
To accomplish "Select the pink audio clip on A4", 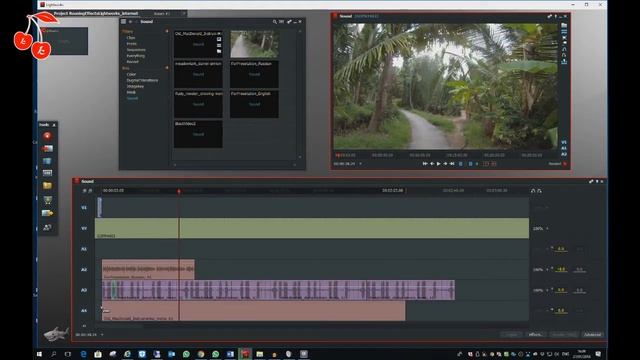I will 253,311.
